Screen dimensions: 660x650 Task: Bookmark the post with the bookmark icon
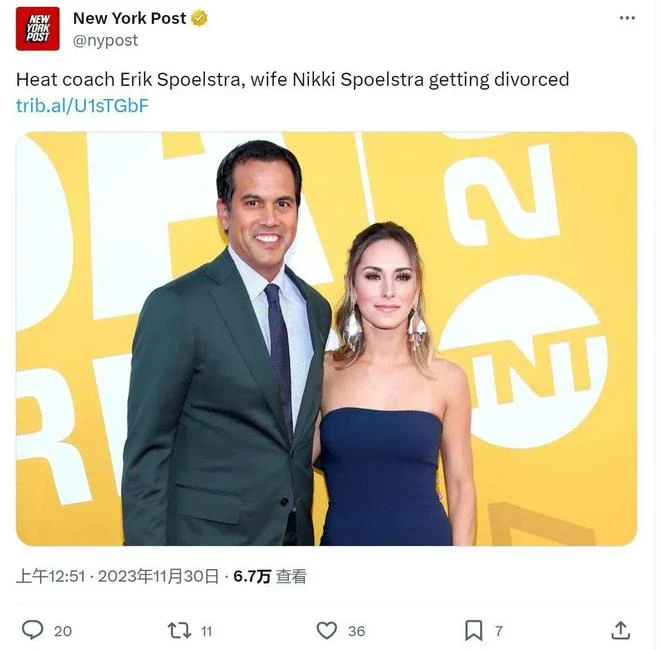pyautogui.click(x=474, y=630)
